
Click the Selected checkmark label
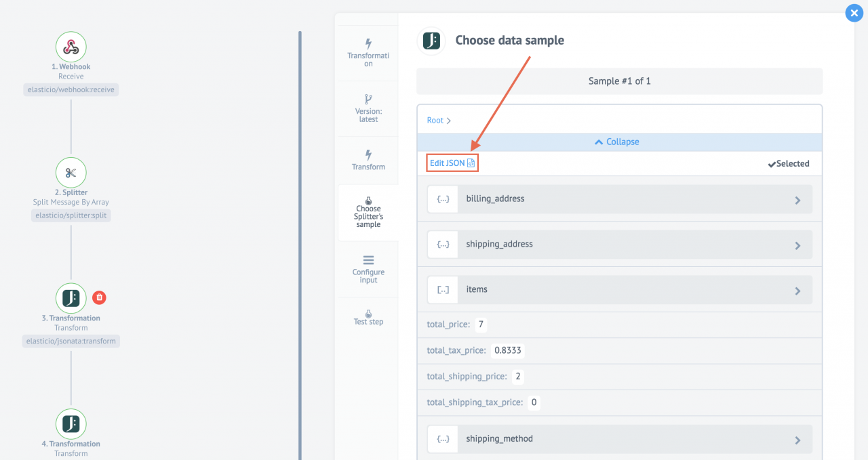(789, 163)
